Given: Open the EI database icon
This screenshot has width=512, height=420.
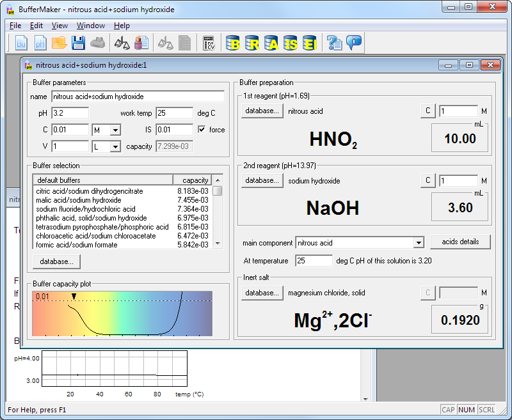Looking at the screenshot, I should coord(310,43).
